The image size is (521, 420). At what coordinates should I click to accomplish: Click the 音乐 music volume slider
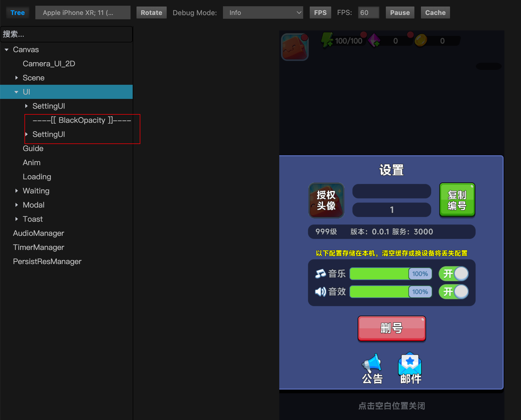[391, 274]
